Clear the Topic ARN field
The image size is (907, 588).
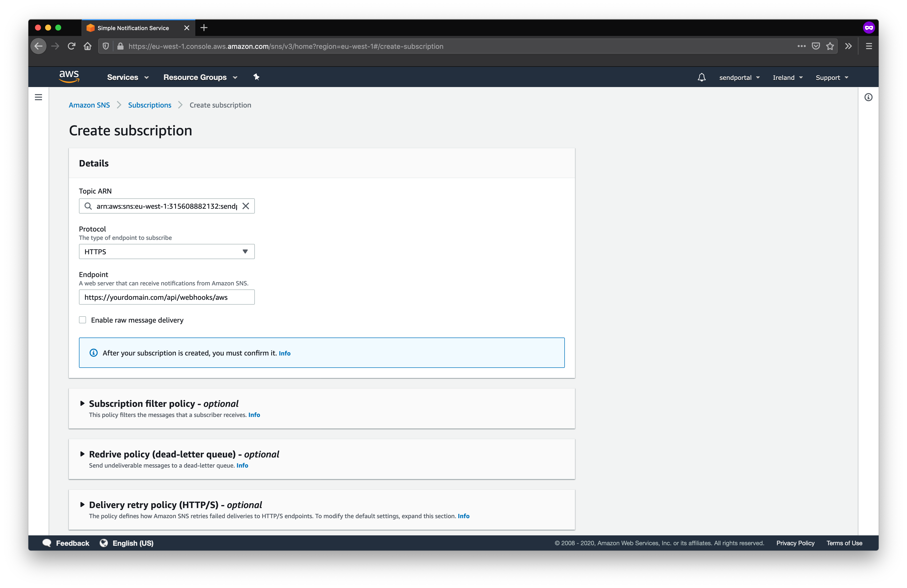246,206
